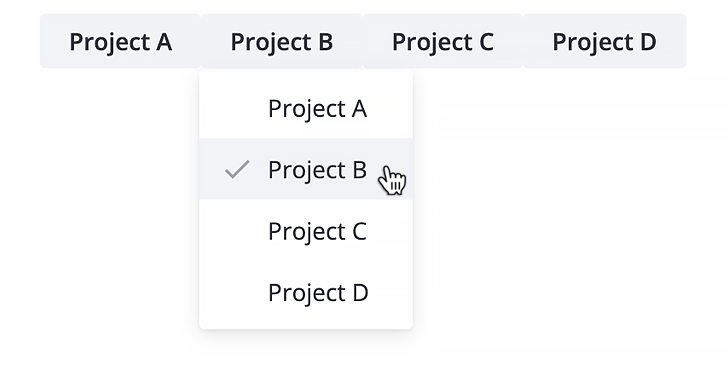
Task: Click the highlighted row in the dropdown
Action: (306, 169)
